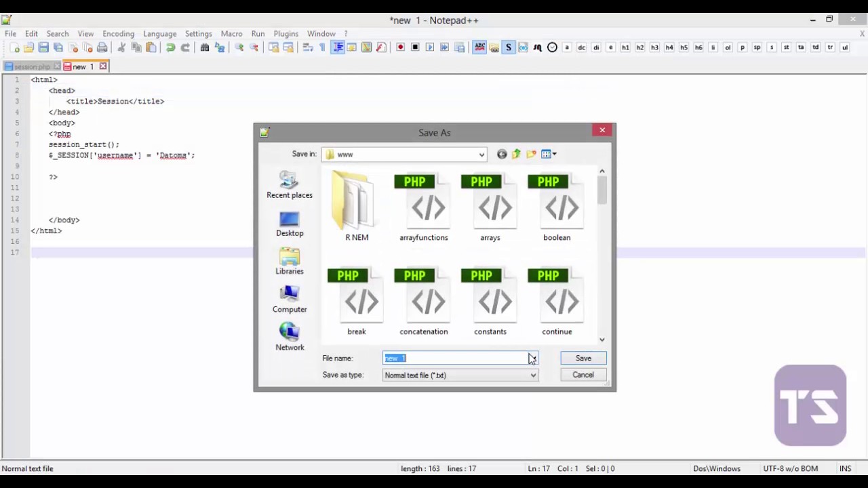Select the R NEM folder
Image resolution: width=868 pixels, height=488 pixels.
pos(357,207)
